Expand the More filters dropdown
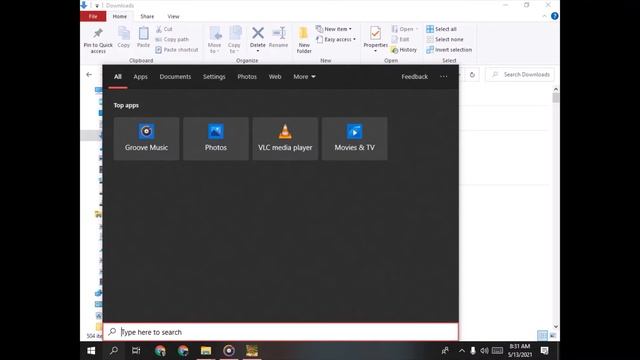640x360 pixels. tap(304, 77)
